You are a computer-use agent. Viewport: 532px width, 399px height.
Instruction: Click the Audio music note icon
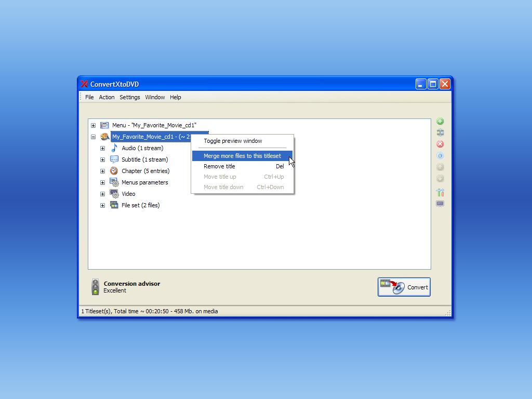pos(114,148)
